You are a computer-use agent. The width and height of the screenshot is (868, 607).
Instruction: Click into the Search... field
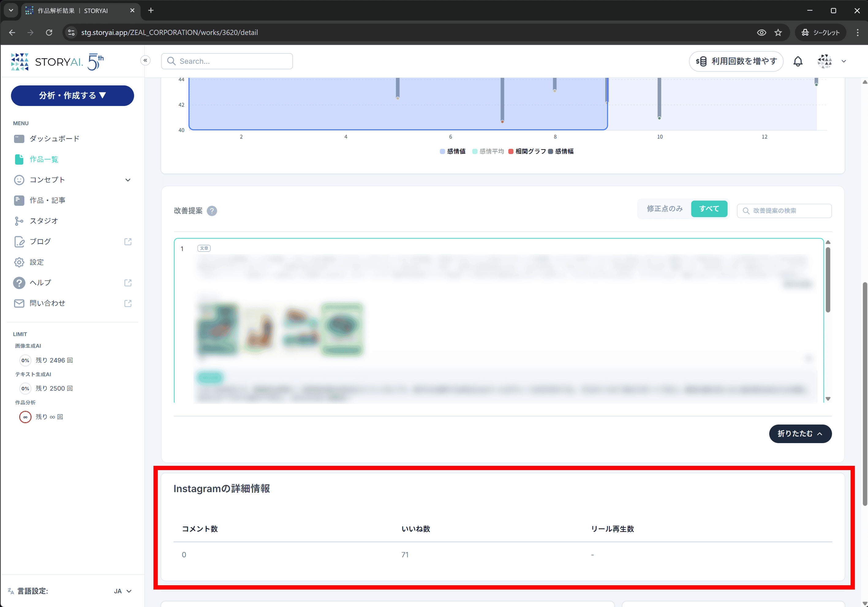coord(227,61)
